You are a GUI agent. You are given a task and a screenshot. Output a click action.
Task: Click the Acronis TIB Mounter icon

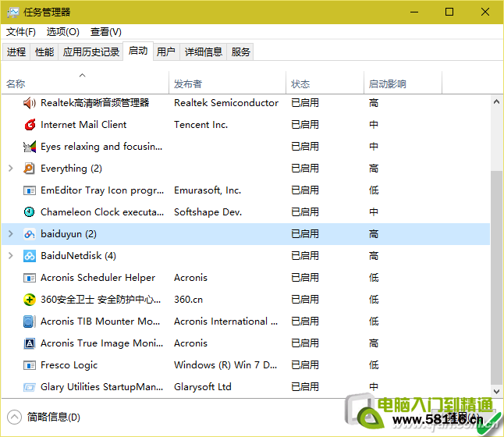pos(29,322)
